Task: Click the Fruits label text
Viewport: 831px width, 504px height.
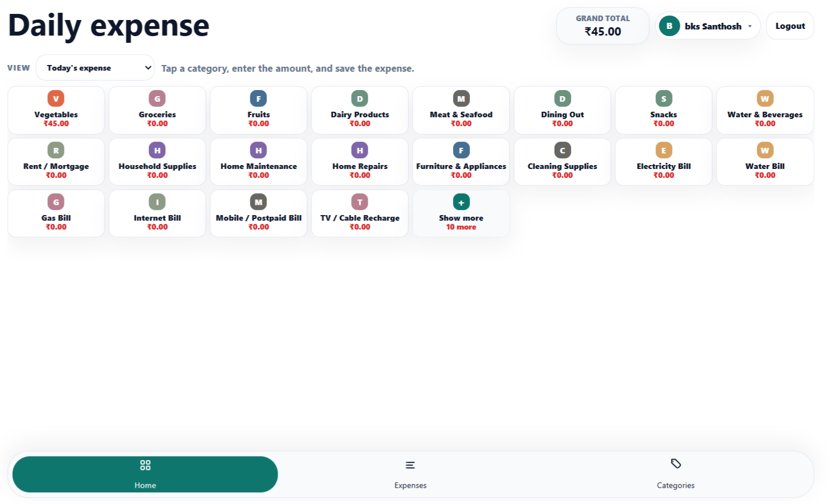Action: (x=258, y=114)
